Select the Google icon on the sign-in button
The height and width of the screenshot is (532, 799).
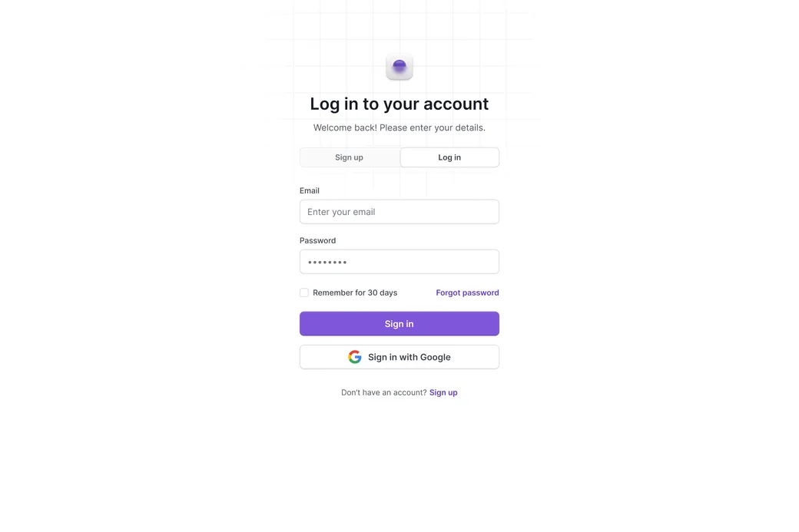354,356
